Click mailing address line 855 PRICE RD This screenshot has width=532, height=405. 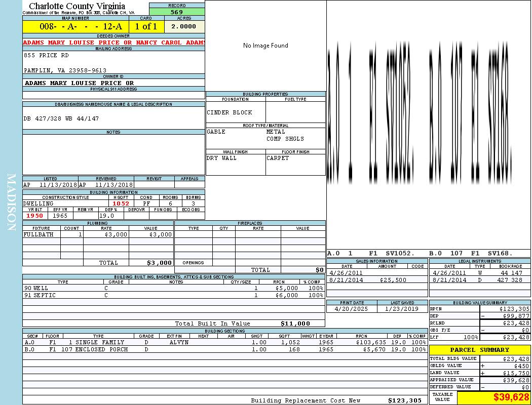pyautogui.click(x=46, y=55)
